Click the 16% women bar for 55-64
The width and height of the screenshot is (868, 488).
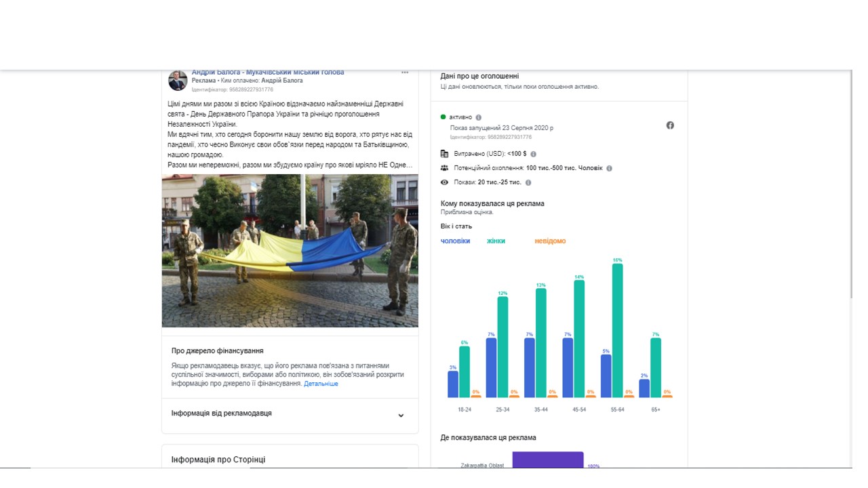click(x=617, y=330)
